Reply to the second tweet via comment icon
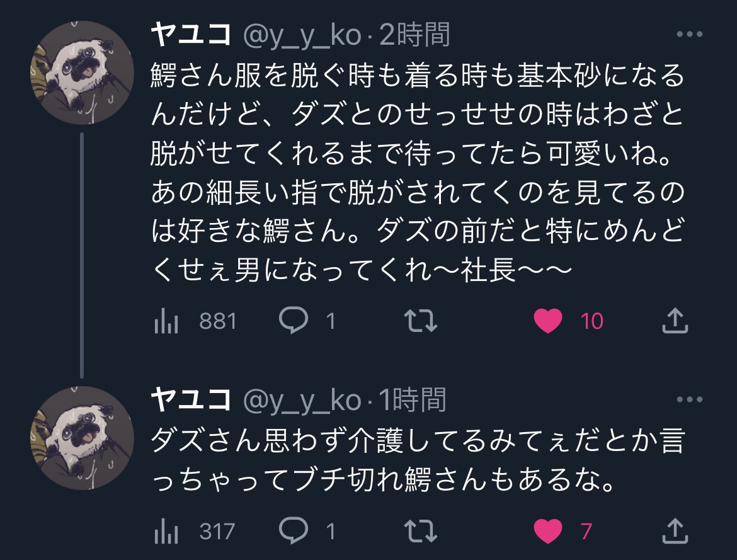Image resolution: width=737 pixels, height=560 pixels. tap(294, 530)
